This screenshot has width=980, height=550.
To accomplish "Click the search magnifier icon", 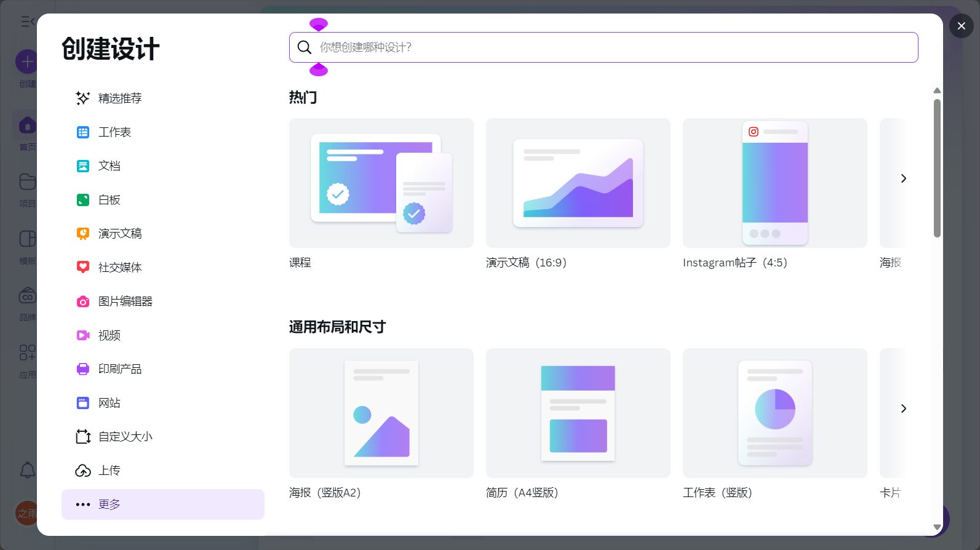I will [x=305, y=47].
